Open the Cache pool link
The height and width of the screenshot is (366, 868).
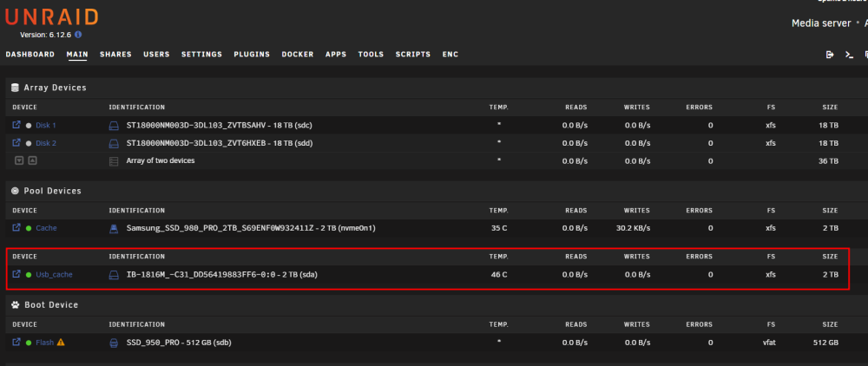point(47,228)
